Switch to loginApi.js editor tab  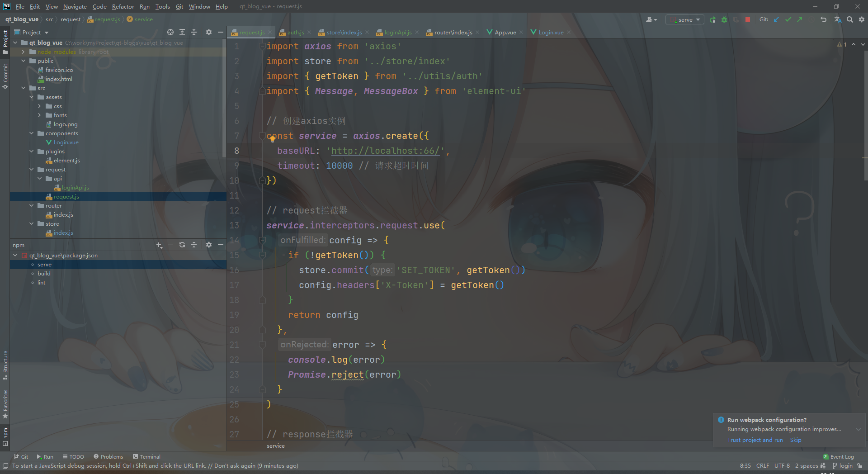tap(397, 33)
